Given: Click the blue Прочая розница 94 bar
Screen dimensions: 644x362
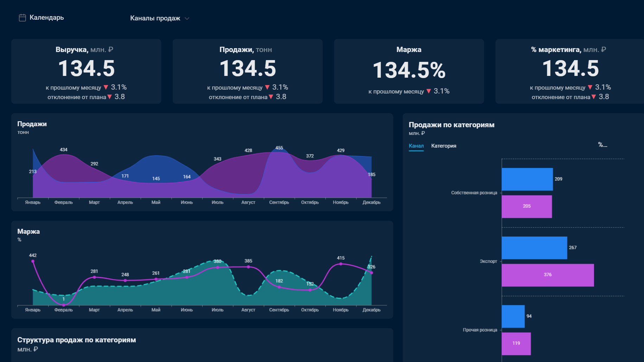Looking at the screenshot, I should 513,316.
